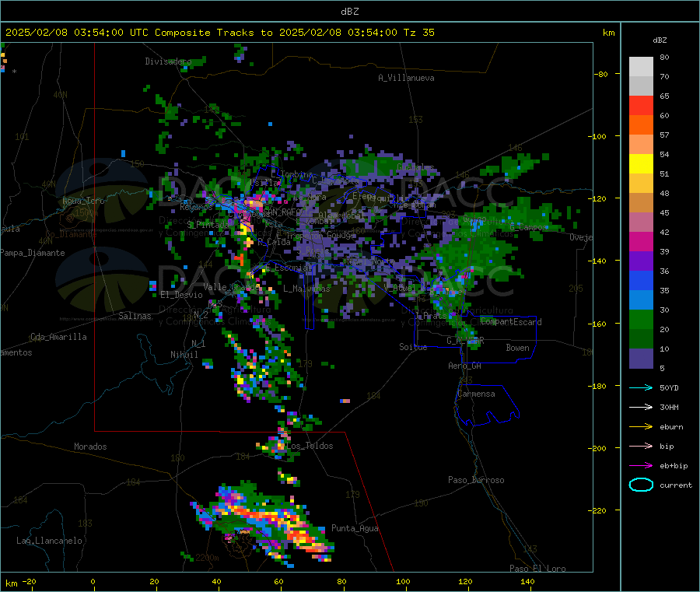
Task: Select the green 20 dBZ color swatch
Action: (x=641, y=319)
